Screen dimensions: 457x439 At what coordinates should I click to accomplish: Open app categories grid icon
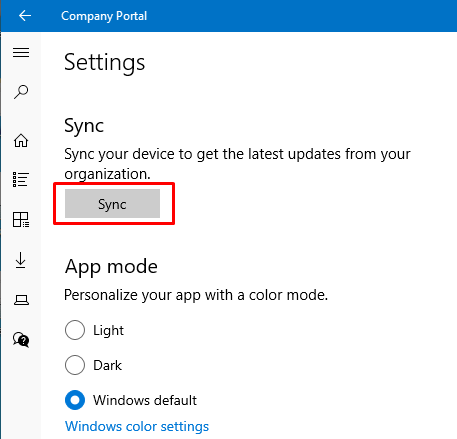[x=21, y=220]
